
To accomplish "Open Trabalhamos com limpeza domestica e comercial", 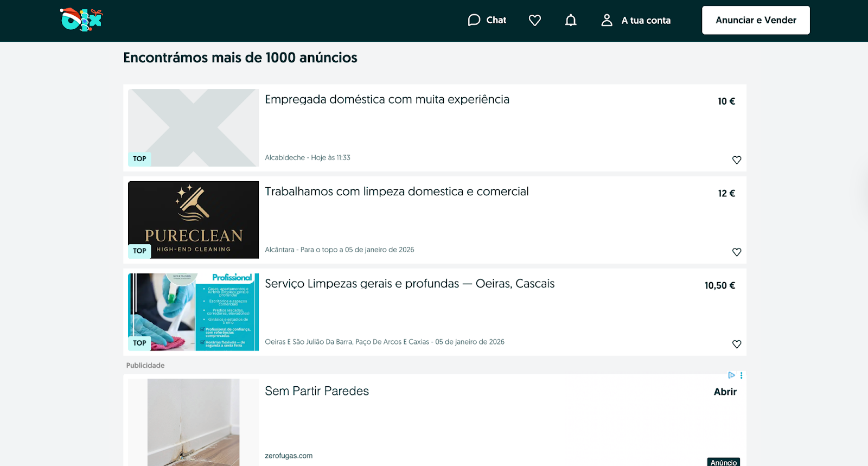I will 396,192.
